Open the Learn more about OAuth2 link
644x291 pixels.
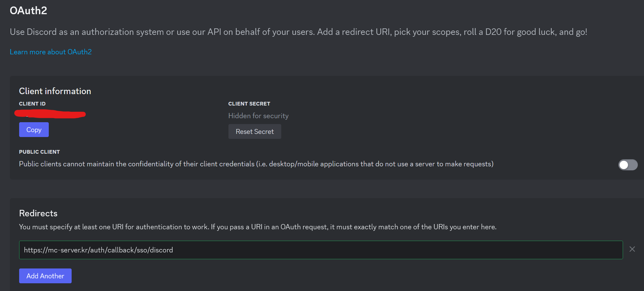(x=51, y=52)
